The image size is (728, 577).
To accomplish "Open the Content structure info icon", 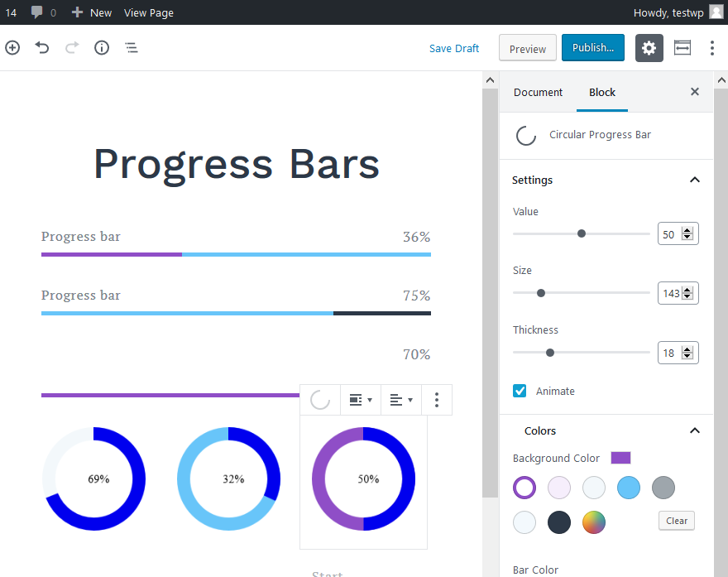I will (x=102, y=48).
